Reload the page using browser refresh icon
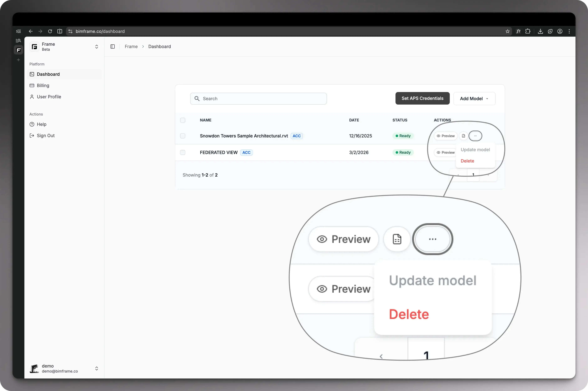Image resolution: width=588 pixels, height=391 pixels. pyautogui.click(x=50, y=31)
